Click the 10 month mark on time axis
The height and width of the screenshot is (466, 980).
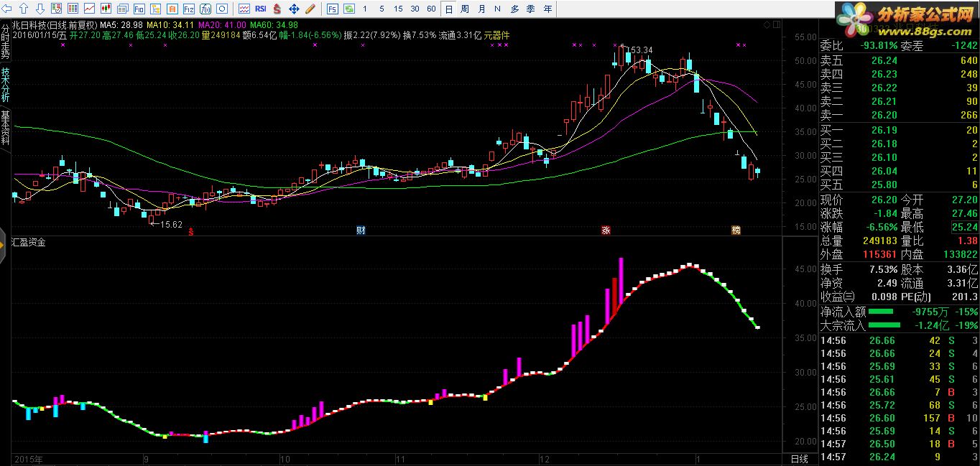point(285,459)
